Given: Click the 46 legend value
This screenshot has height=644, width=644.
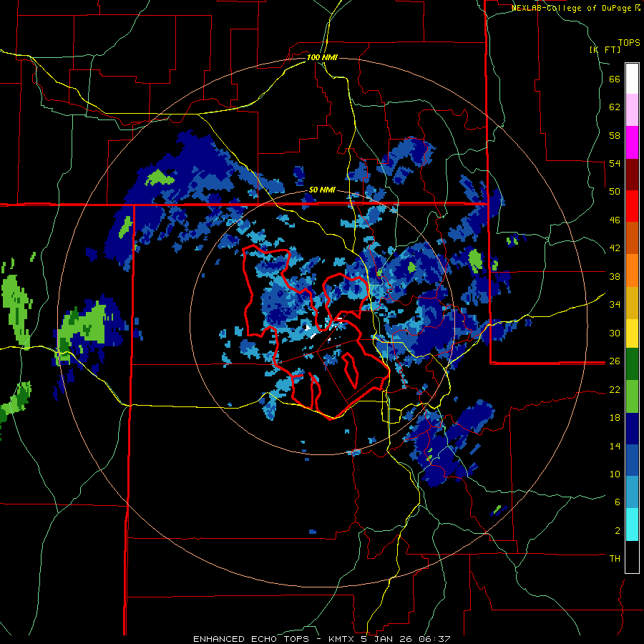Looking at the screenshot, I should (x=615, y=220).
